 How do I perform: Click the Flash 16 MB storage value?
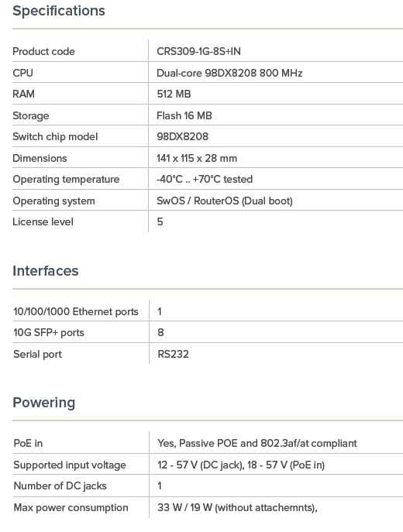pos(184,115)
